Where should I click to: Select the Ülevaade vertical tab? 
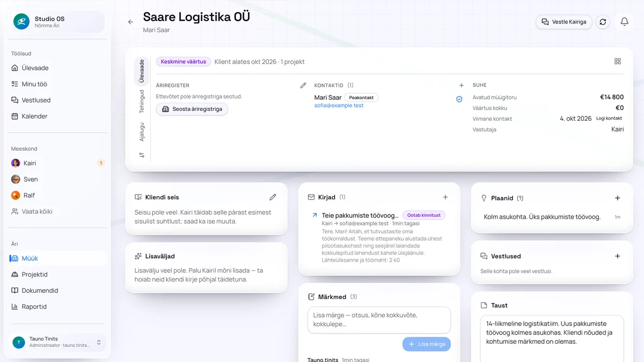(x=142, y=71)
